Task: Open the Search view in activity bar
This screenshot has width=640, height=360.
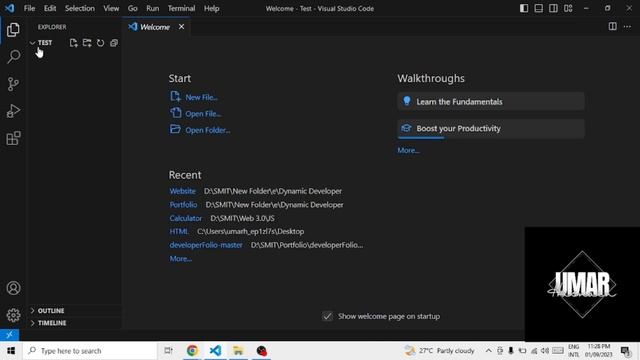Action: pos(13,56)
